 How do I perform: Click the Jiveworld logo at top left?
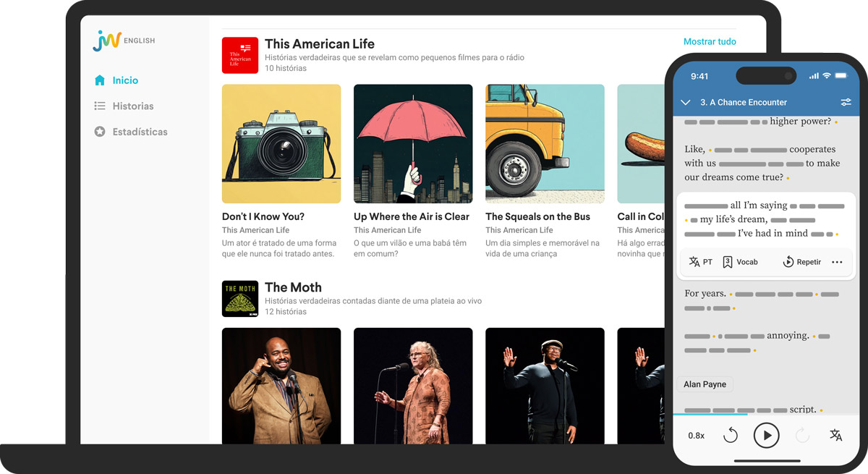click(107, 41)
